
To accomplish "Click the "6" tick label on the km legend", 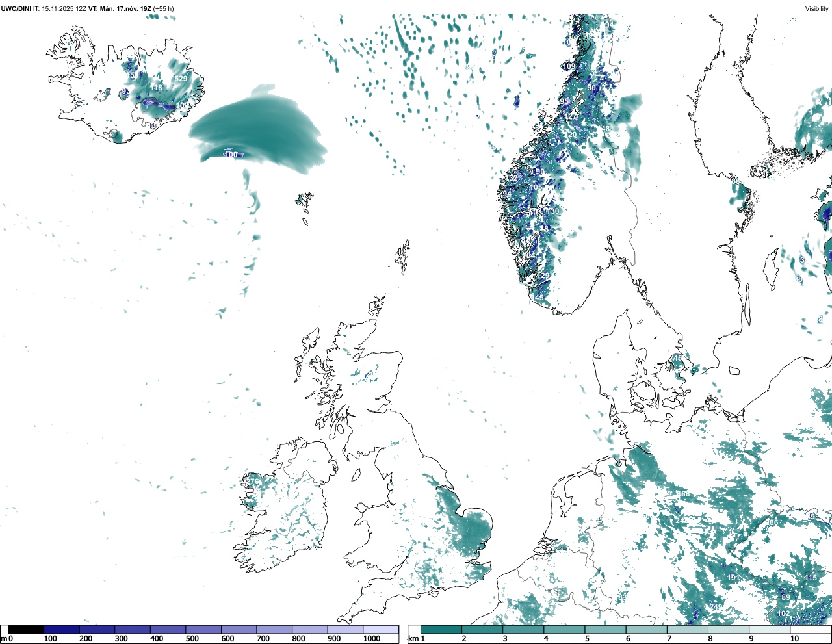I will tap(628, 639).
